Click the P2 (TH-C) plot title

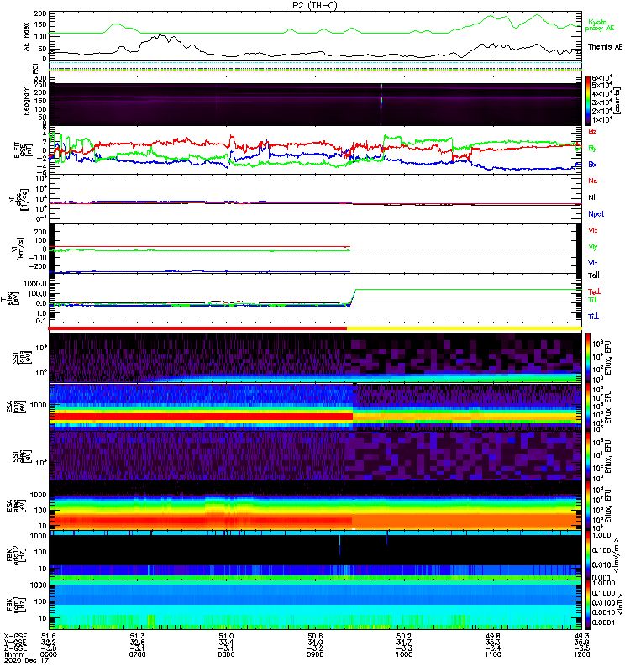(x=317, y=5)
